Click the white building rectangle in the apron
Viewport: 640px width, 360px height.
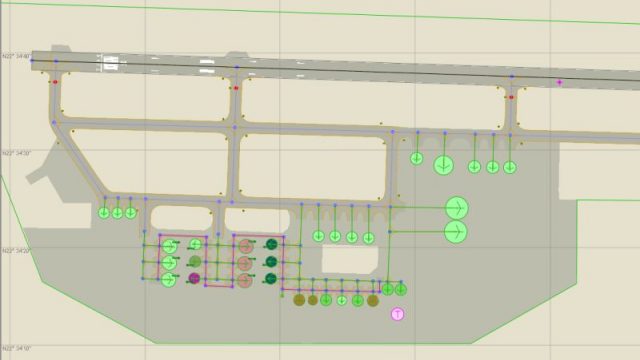350,260
